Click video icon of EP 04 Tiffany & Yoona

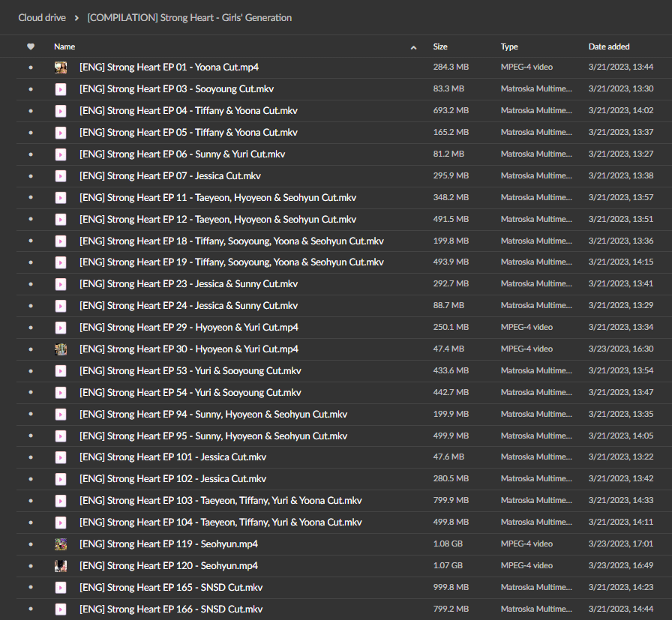pos(61,111)
